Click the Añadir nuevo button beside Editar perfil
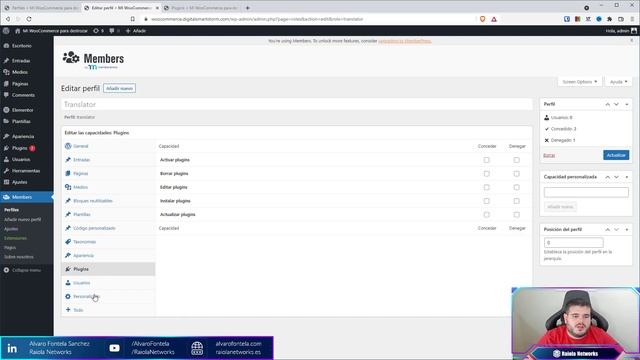 click(119, 88)
